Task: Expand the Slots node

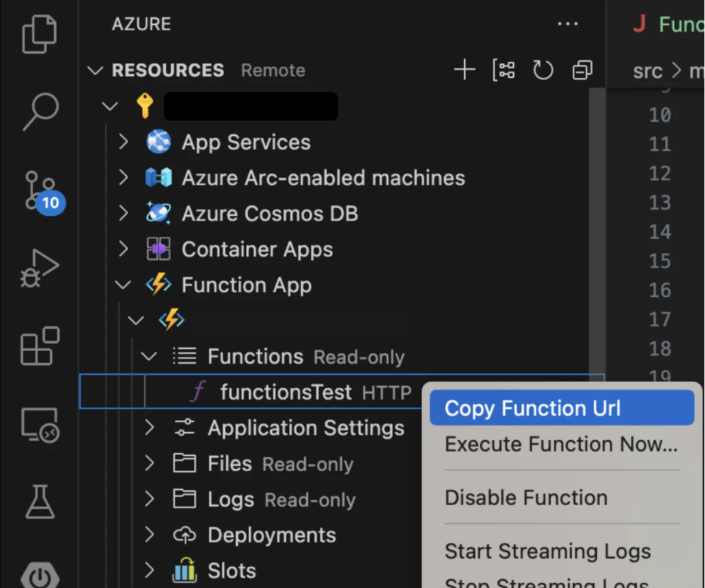Action: click(x=149, y=570)
